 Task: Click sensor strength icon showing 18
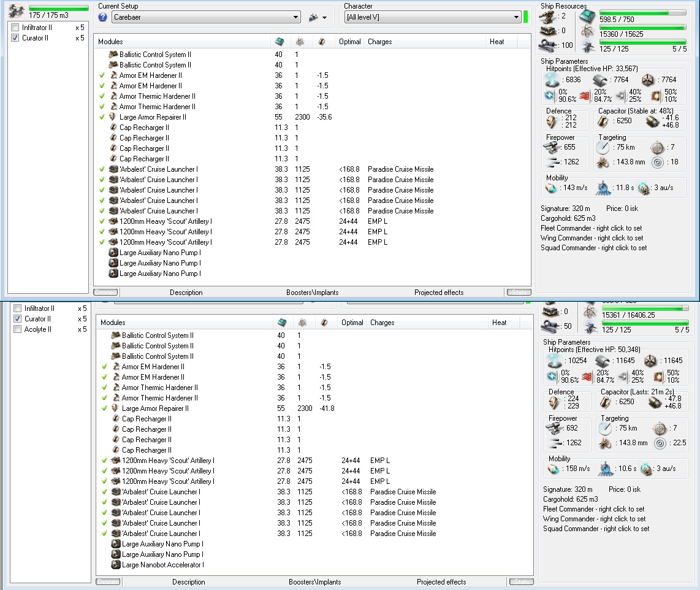[x=658, y=162]
